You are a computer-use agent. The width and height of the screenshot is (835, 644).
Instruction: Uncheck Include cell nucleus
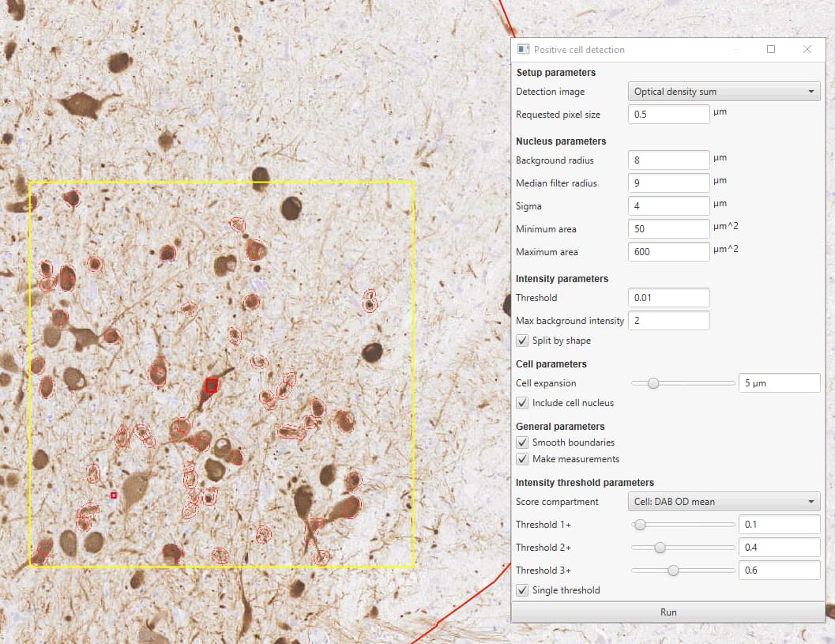coord(522,403)
